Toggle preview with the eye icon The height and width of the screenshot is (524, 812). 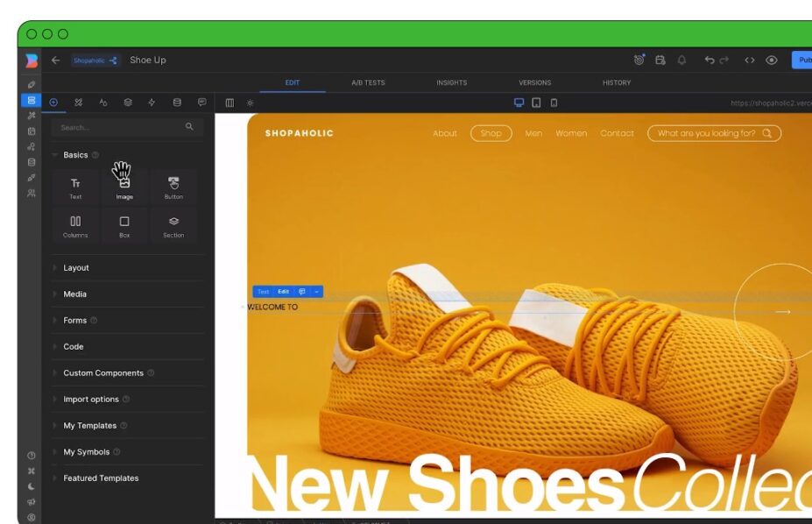pyautogui.click(x=772, y=60)
